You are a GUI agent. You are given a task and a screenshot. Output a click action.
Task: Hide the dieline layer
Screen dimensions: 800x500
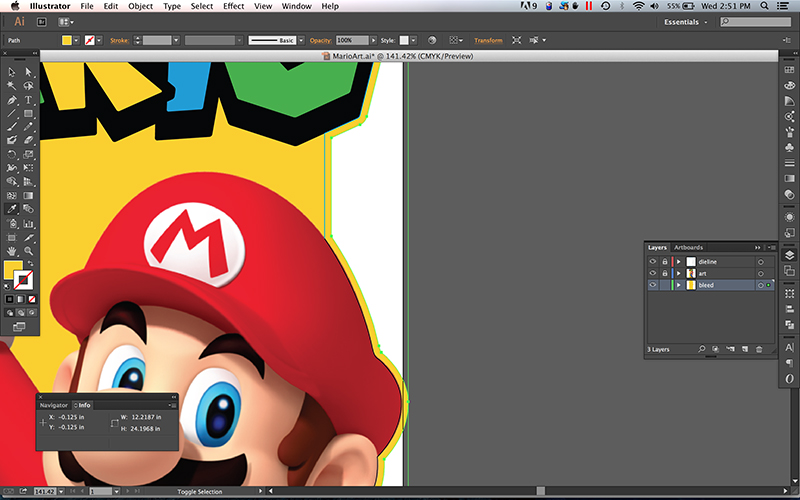coord(653,261)
